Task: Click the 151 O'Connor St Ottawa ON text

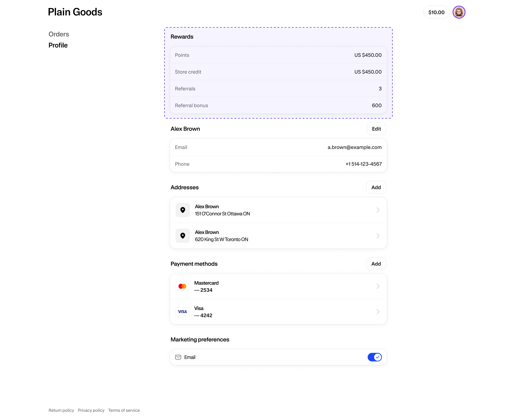Action: point(222,214)
